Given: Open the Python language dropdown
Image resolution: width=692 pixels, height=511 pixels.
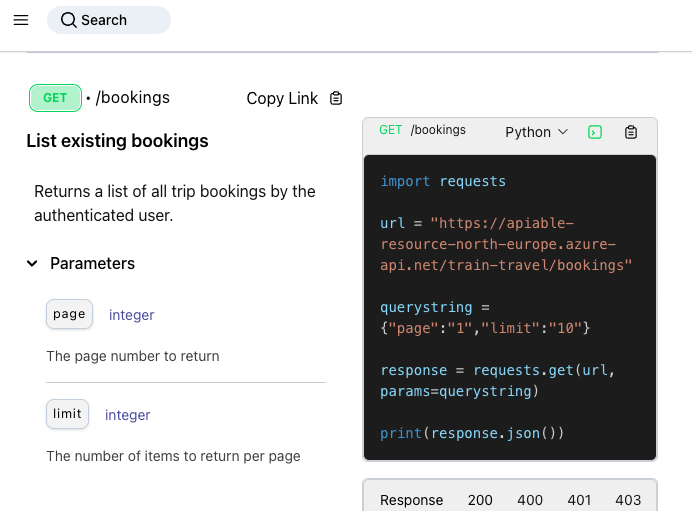Looking at the screenshot, I should 536,132.
